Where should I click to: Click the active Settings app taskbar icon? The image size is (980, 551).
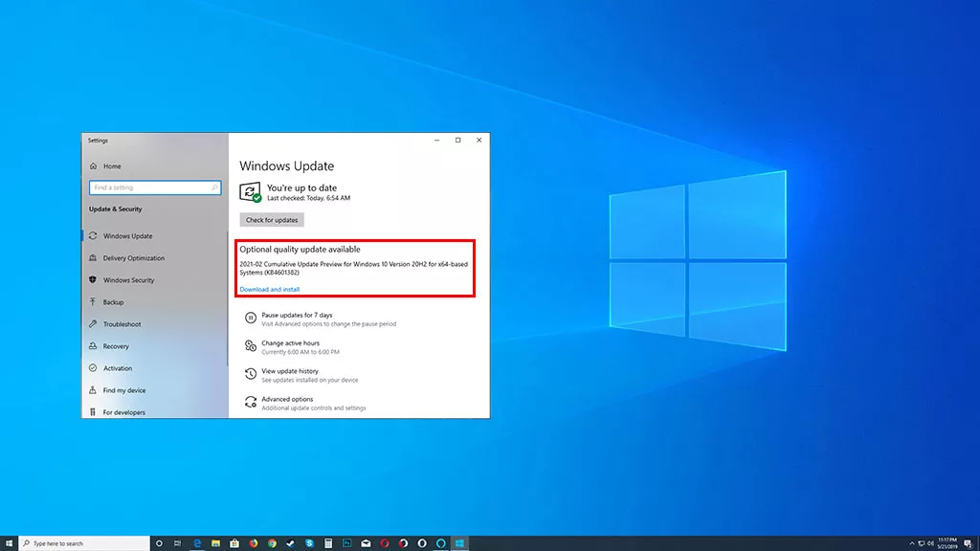click(x=459, y=543)
